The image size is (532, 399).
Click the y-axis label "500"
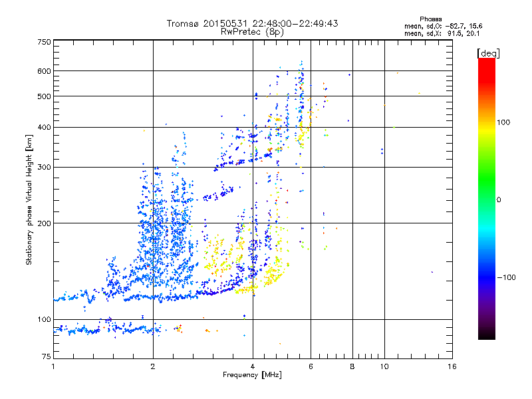click(44, 96)
